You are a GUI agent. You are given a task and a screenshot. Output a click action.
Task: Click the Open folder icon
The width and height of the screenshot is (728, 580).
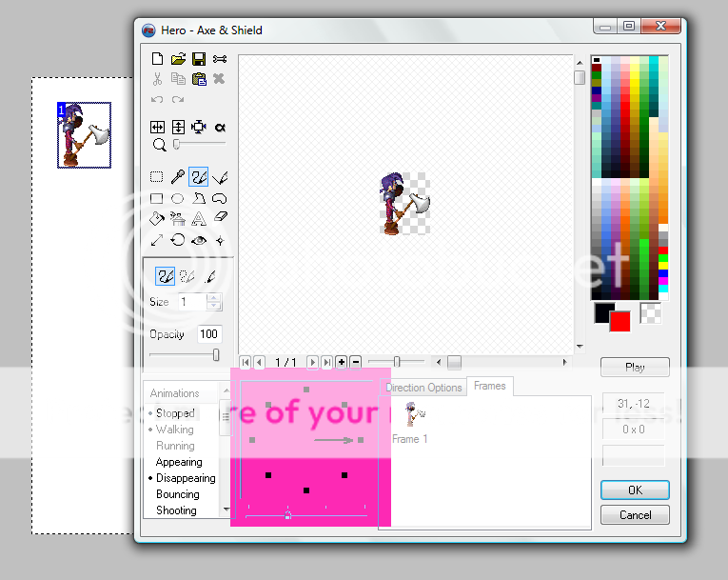(x=178, y=59)
